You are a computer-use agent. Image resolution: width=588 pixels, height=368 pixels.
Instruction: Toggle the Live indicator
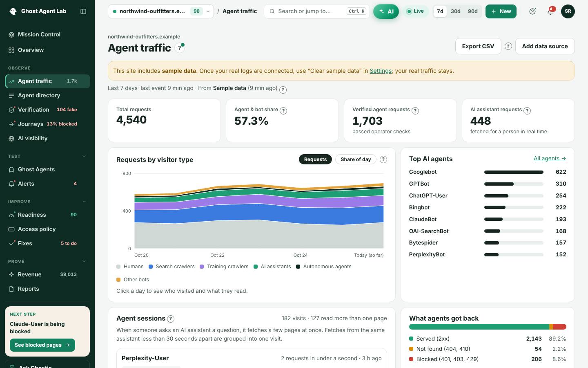(x=415, y=11)
